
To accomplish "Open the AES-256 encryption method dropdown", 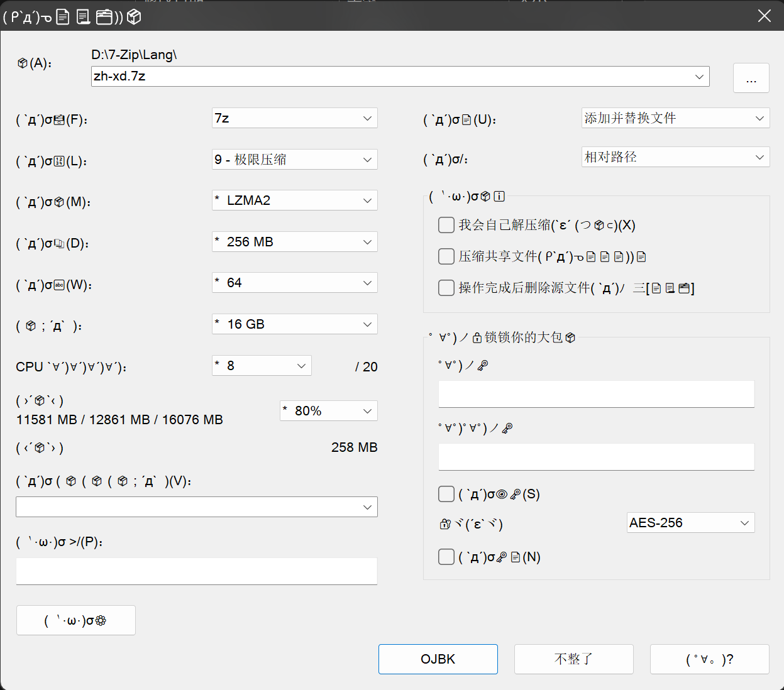I will [x=690, y=523].
